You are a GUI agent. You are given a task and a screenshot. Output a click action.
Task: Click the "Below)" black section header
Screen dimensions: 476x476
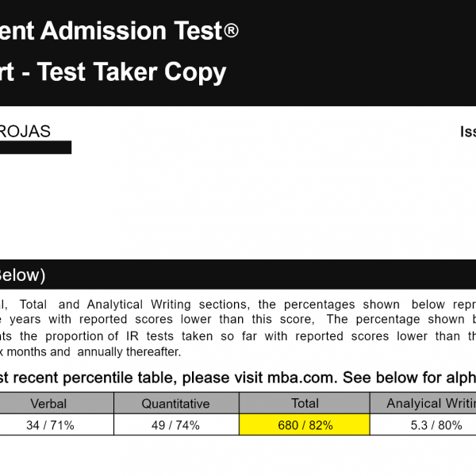coord(22,275)
